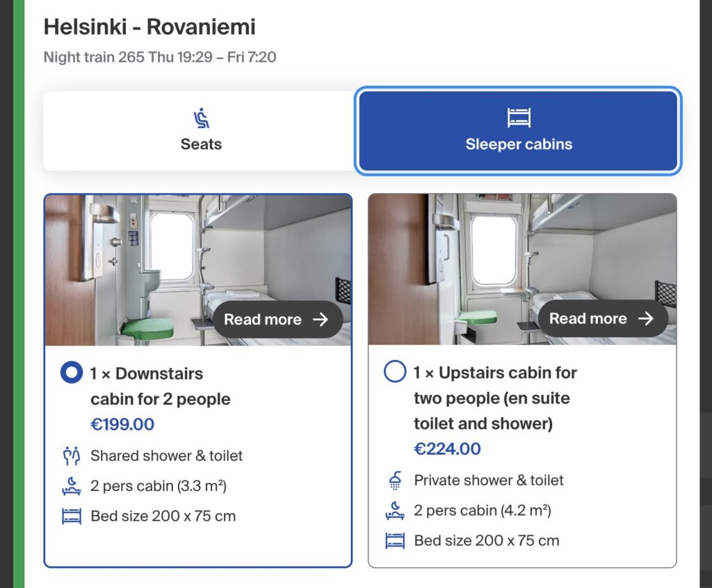
Task: Click the Upstairs cabin bed size icon
Action: tap(395, 541)
